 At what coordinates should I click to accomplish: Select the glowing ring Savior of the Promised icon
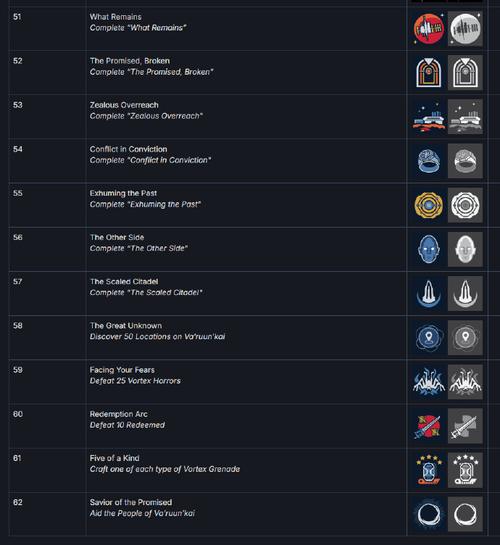(429, 514)
